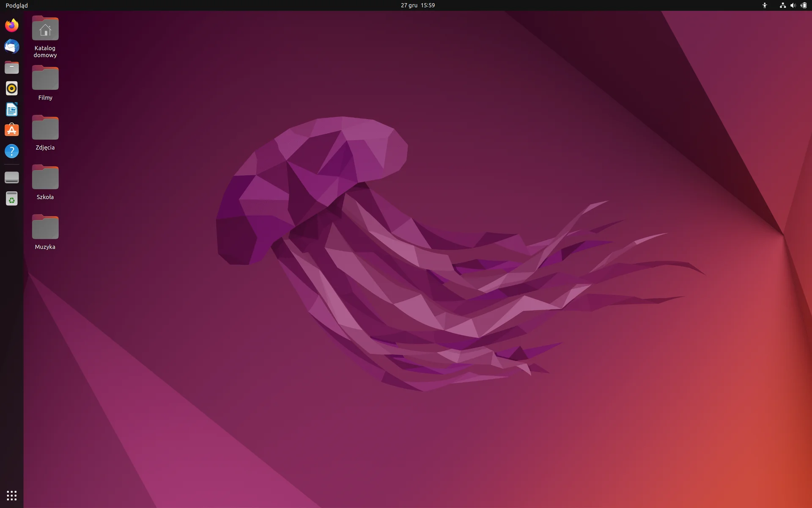Open the accessibility menu in top bar

[765, 5]
